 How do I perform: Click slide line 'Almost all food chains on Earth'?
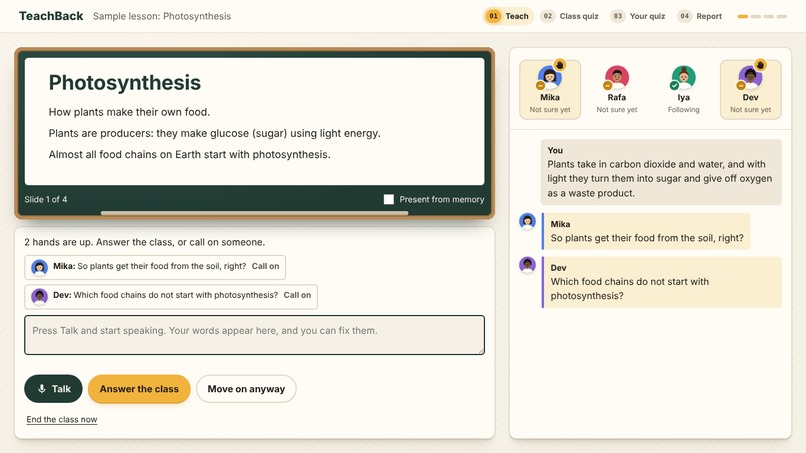coord(189,155)
